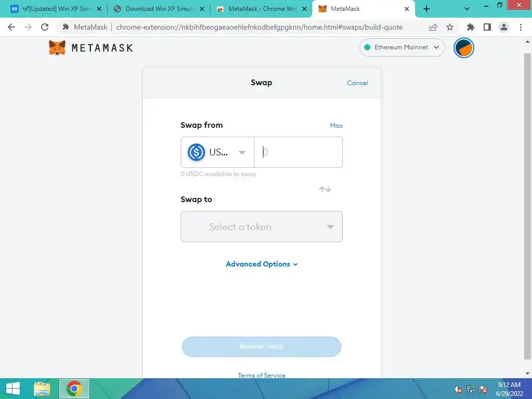This screenshot has width=532, height=399.
Task: Click the tab search chevron in the title bar
Action: [467, 9]
